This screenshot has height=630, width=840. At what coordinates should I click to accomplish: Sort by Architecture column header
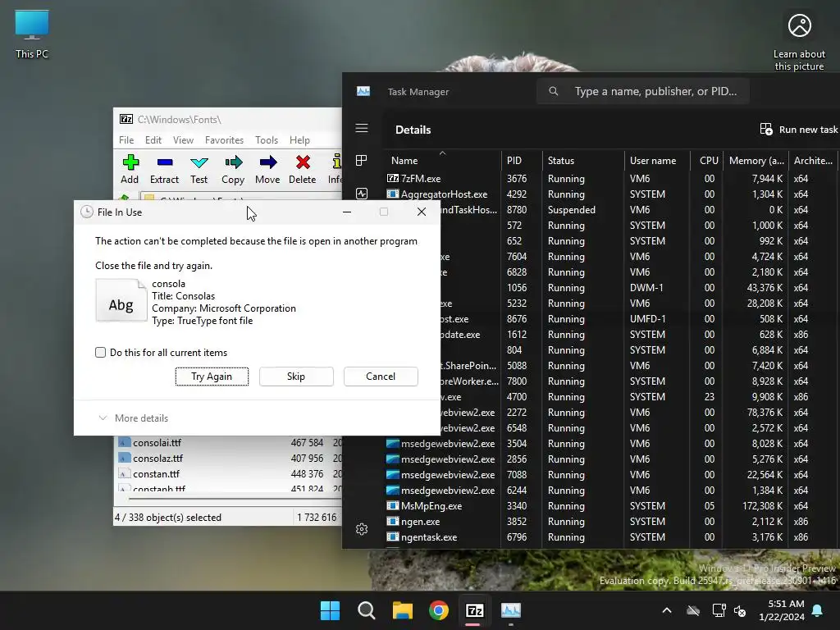(813, 161)
